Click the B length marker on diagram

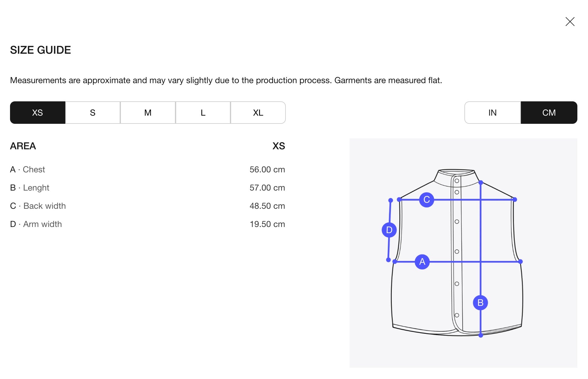pos(480,303)
